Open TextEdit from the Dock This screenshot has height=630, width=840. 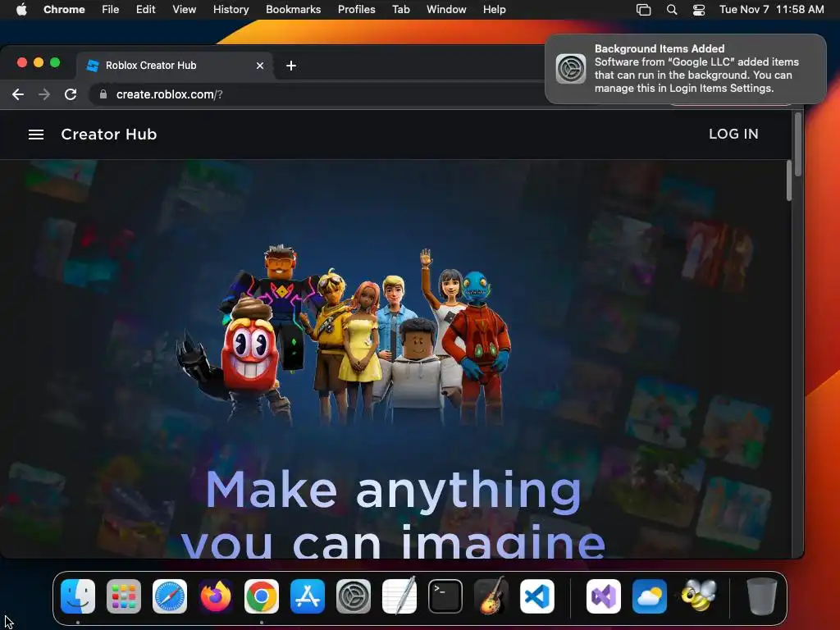[x=399, y=596]
